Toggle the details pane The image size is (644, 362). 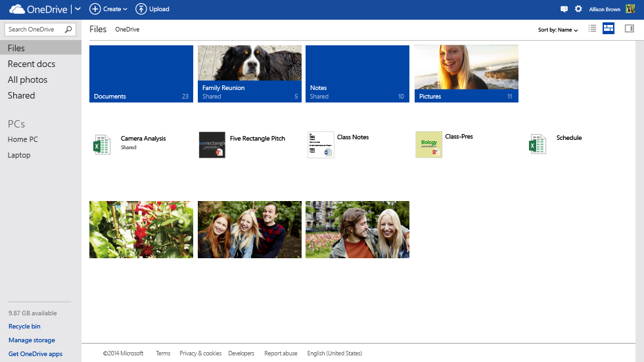629,29
